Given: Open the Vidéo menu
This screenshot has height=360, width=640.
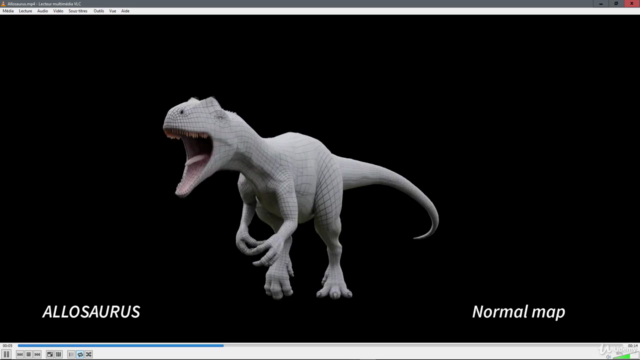Looking at the screenshot, I should point(58,11).
